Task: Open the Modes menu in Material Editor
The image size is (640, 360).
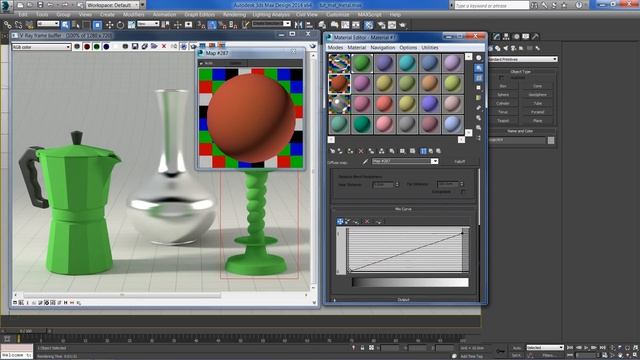Action: click(335, 48)
